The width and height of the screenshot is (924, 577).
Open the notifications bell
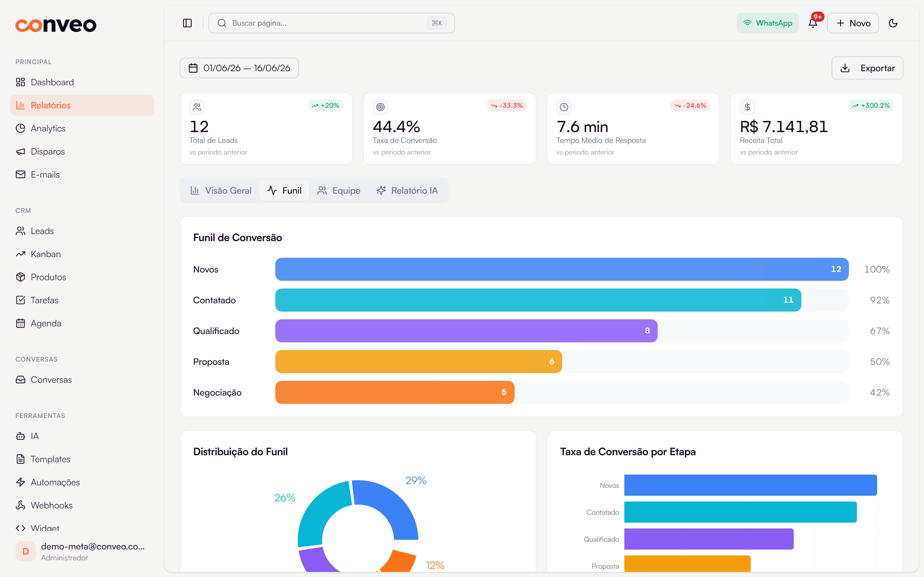(x=813, y=23)
